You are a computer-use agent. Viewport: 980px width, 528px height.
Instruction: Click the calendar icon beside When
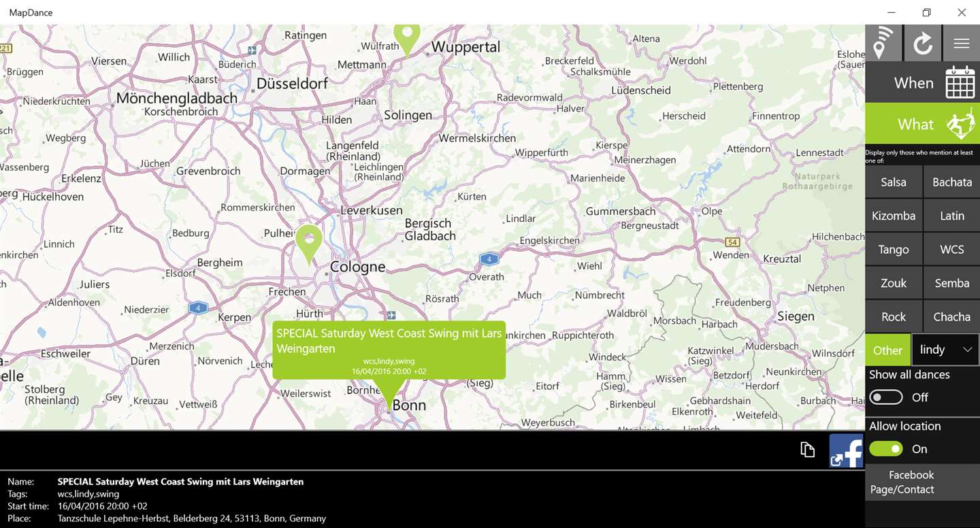tap(960, 83)
